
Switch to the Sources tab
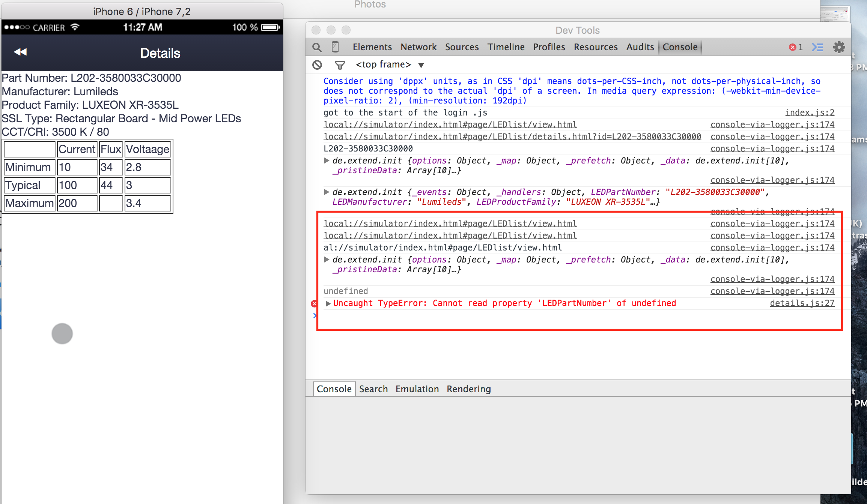click(x=462, y=47)
